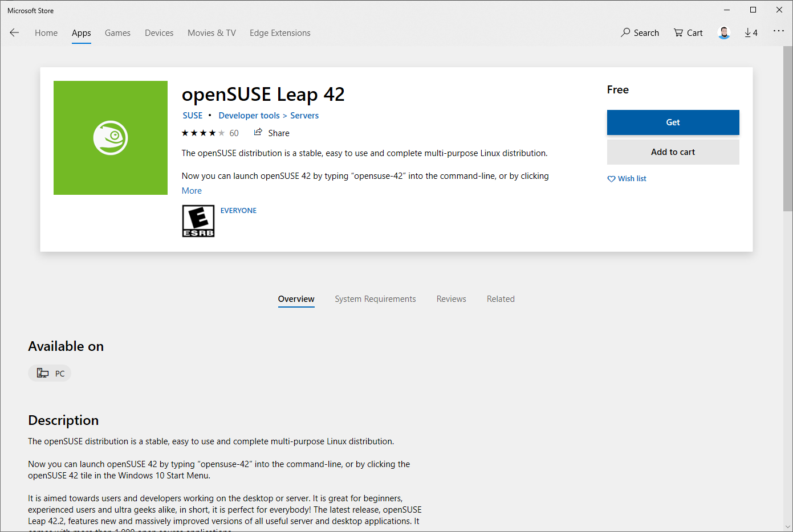Click the vertical scrollbar thumb

[788, 129]
